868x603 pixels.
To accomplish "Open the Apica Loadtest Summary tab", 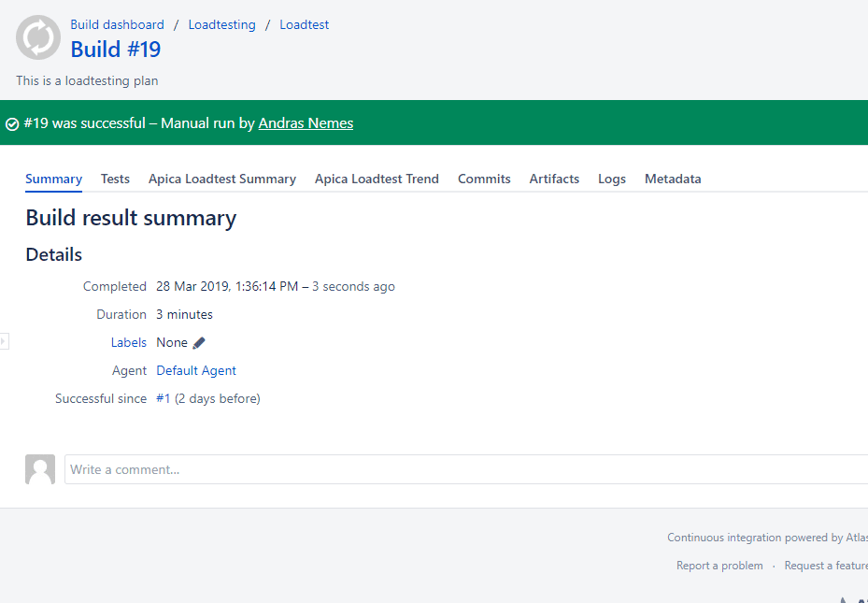I will [222, 179].
